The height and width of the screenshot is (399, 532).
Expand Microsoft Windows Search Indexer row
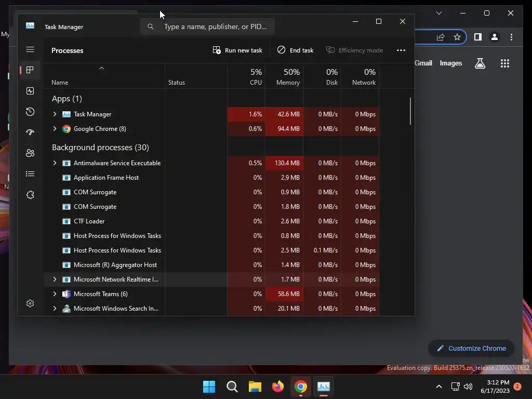(x=55, y=309)
